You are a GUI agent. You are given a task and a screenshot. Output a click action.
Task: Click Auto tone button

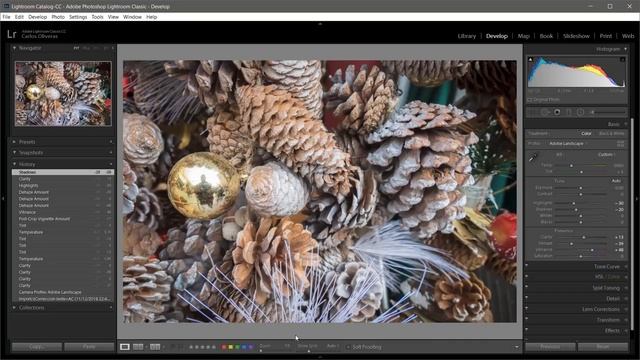(x=616, y=181)
